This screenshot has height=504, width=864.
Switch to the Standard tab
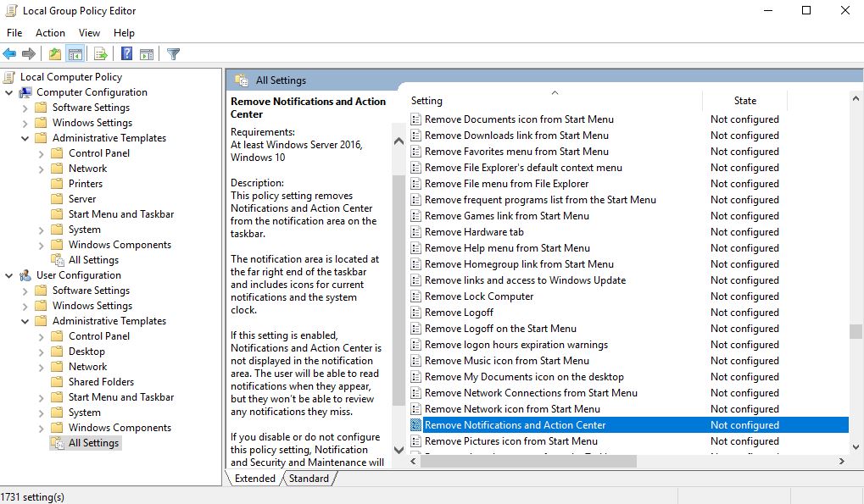(x=309, y=479)
